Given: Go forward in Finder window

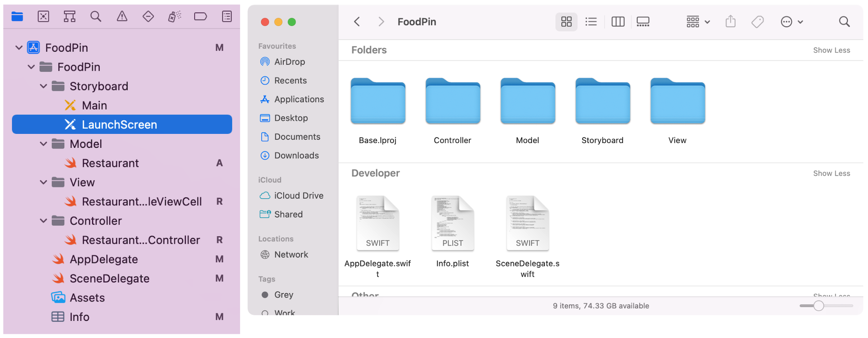Looking at the screenshot, I should 381,22.
